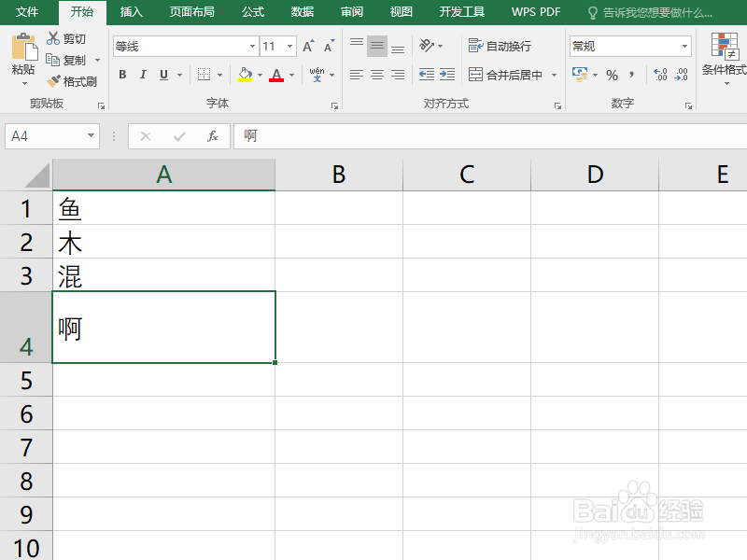Select the Format Painter brush

click(x=53, y=81)
